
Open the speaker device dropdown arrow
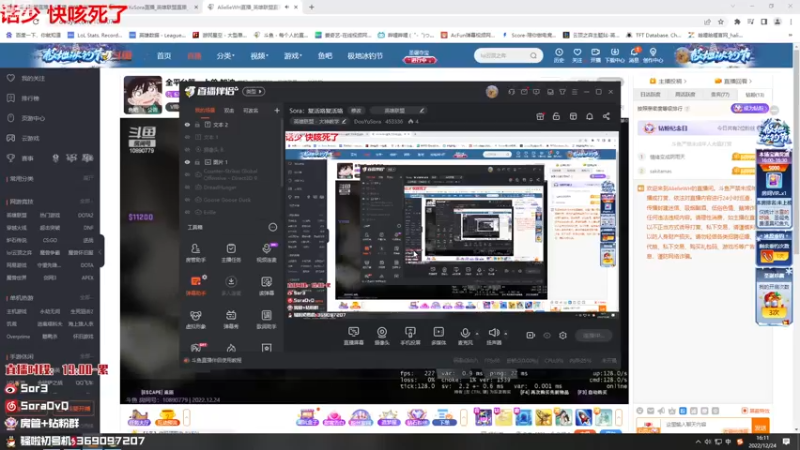click(x=506, y=334)
